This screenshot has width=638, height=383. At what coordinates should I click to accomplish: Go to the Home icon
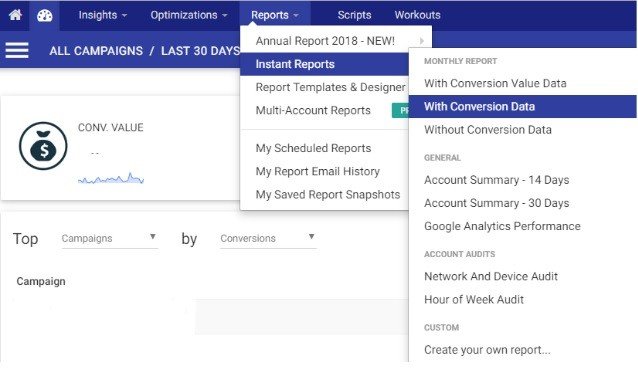coord(15,15)
